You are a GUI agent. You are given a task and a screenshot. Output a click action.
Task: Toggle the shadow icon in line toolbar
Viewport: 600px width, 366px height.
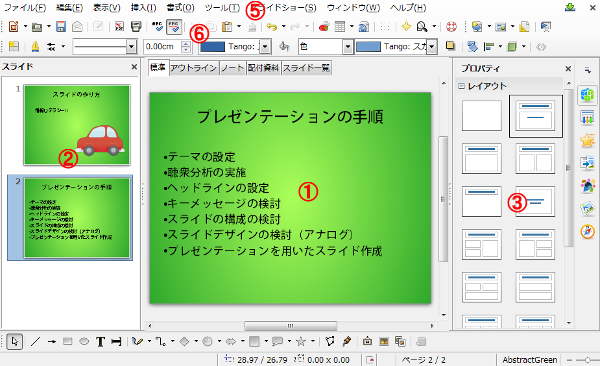point(450,46)
